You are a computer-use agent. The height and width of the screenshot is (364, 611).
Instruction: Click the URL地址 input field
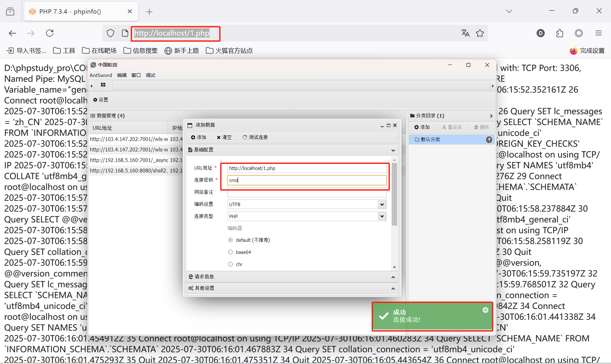click(x=307, y=168)
